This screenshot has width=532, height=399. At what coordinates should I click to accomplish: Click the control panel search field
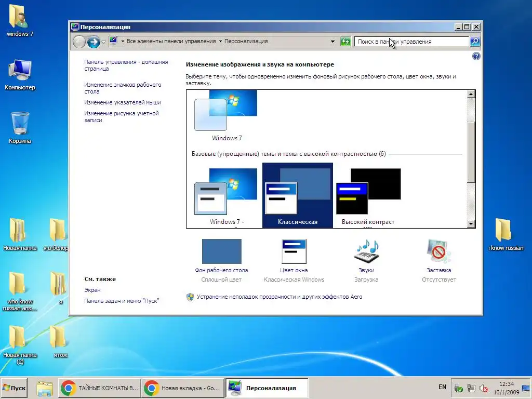coord(411,42)
